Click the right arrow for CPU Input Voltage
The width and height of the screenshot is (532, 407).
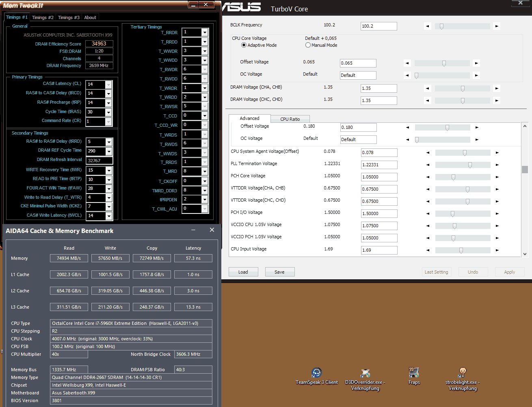[497, 250]
